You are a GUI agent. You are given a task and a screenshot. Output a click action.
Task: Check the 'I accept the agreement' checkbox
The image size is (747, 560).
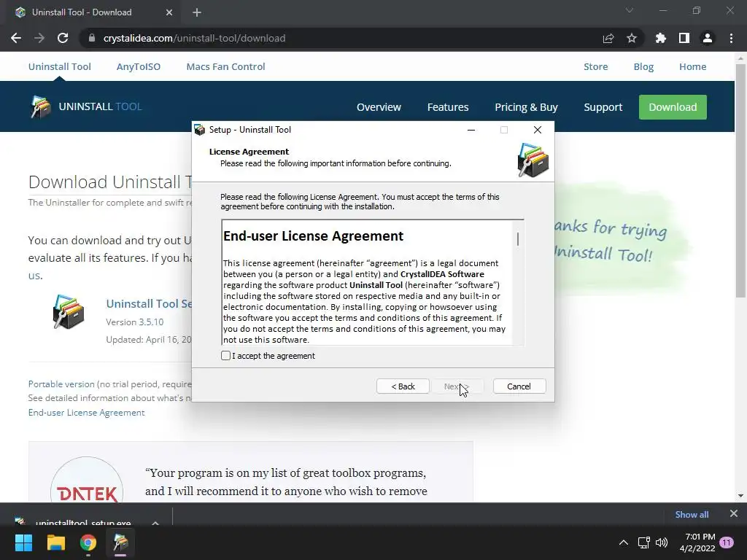click(x=226, y=356)
